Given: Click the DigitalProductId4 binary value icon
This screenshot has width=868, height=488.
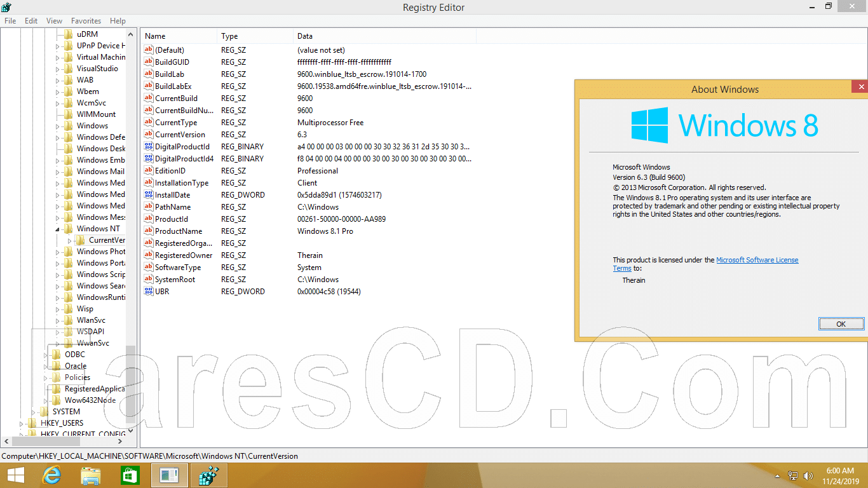Looking at the screenshot, I should click(149, 159).
